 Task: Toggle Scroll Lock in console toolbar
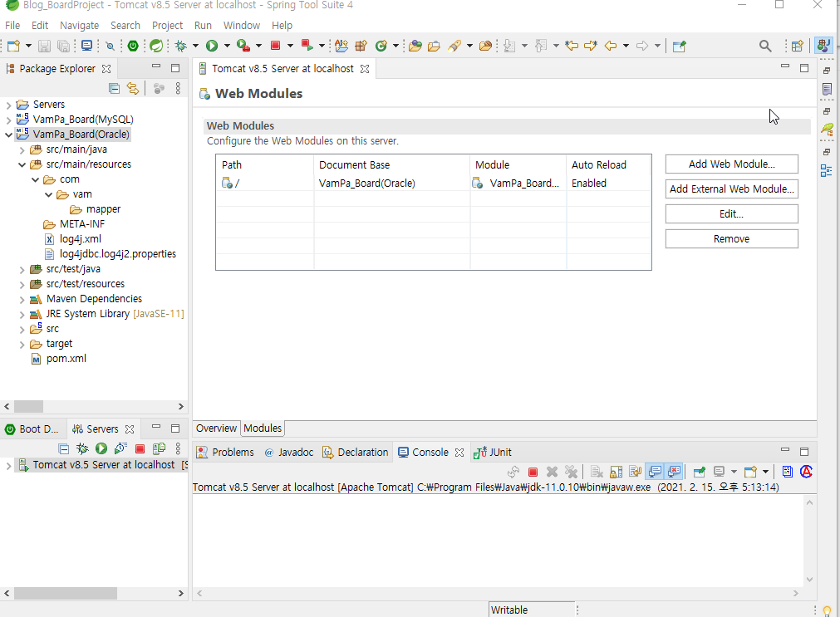pos(616,472)
